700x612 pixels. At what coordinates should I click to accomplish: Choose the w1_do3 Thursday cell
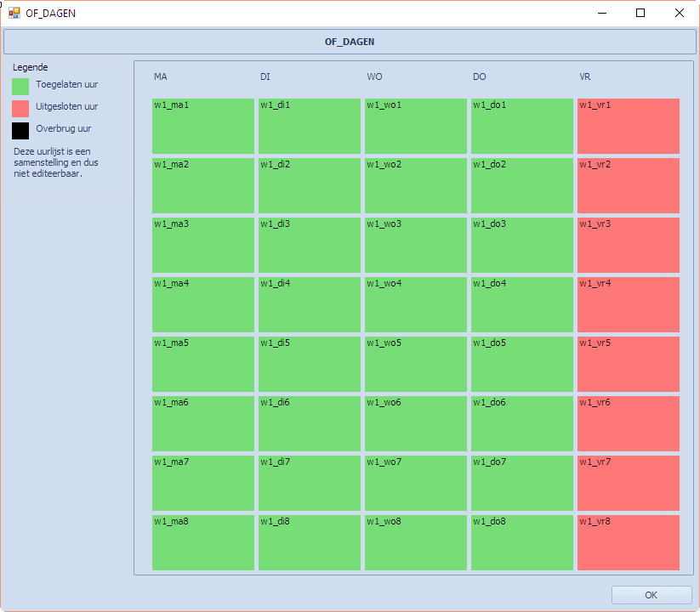[522, 245]
